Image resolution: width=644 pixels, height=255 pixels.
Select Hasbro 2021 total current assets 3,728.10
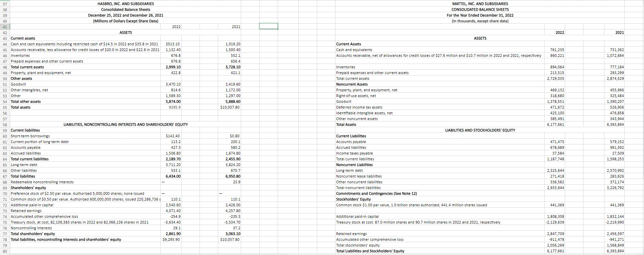[x=233, y=67]
